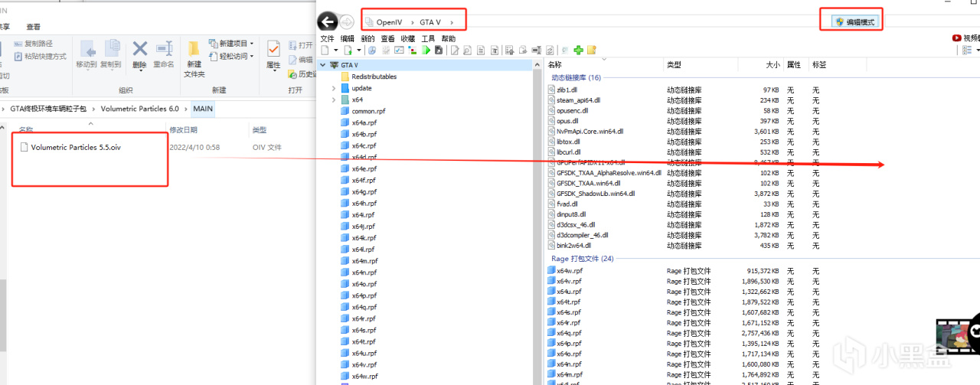Expand the x64 folder in tree

pos(334,100)
